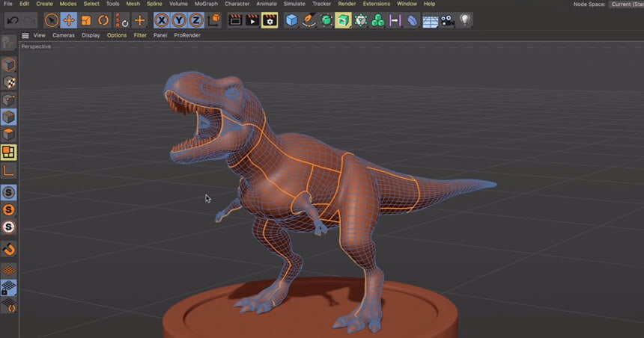
Task: Click the Camera object icon
Action: (447, 20)
